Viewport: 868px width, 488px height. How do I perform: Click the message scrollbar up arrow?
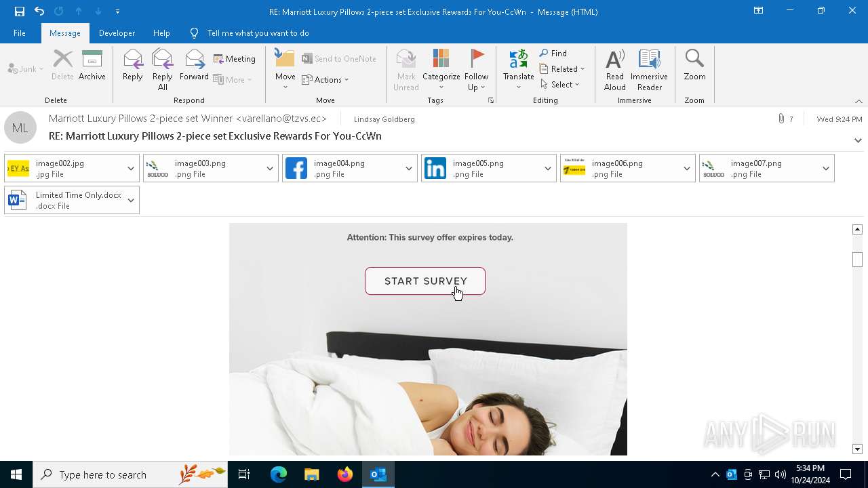coord(857,229)
